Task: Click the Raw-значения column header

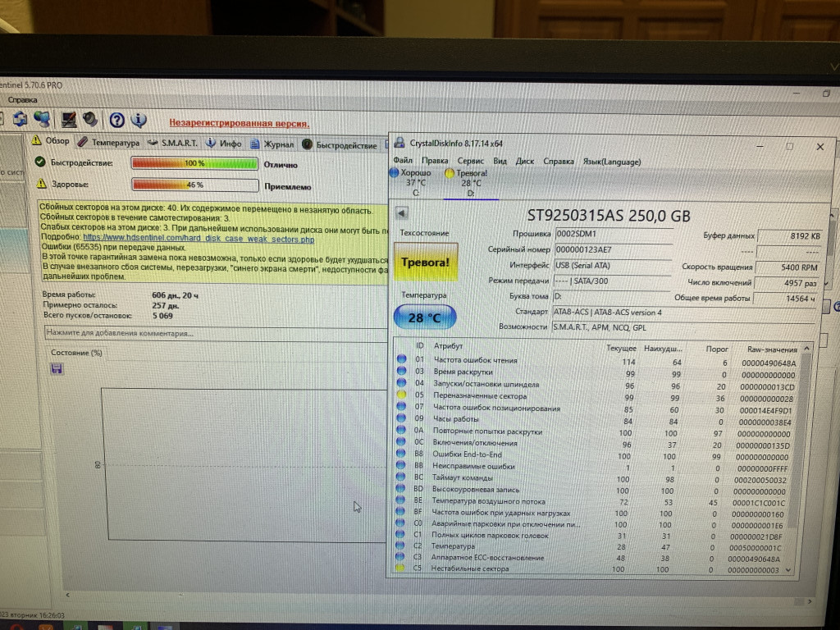Action: tap(771, 349)
